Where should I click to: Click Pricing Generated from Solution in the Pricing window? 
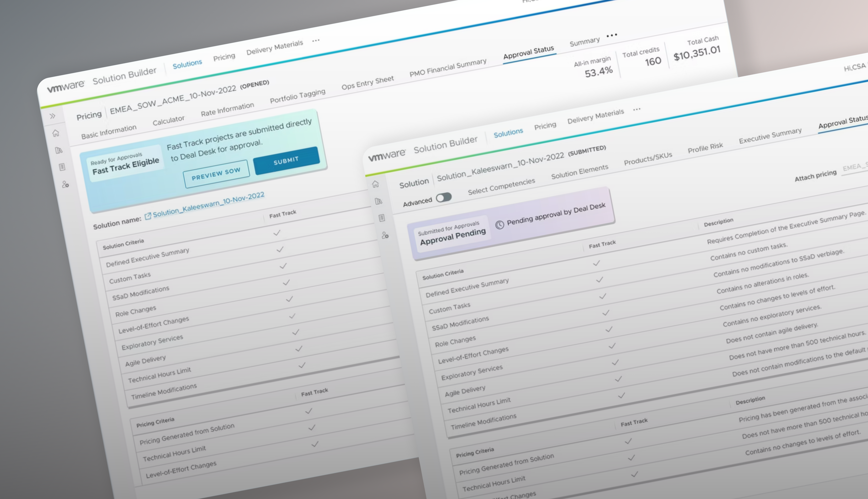click(187, 434)
